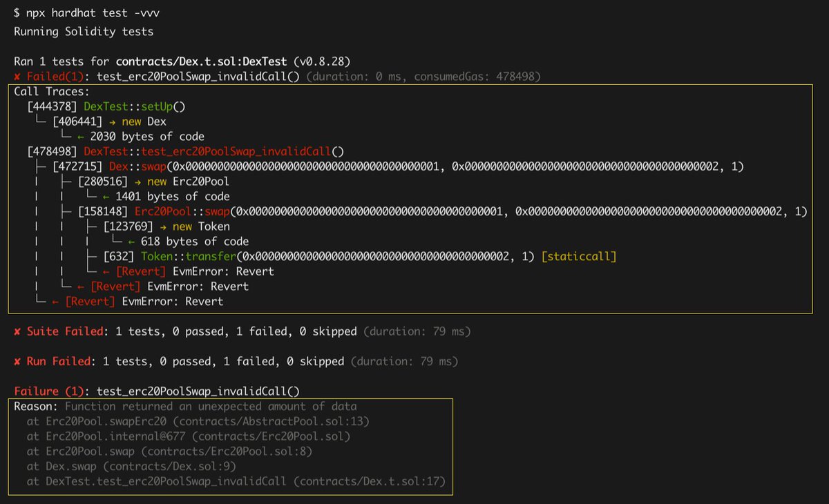This screenshot has height=504, width=829.
Task: Click the '[123769]' gas value
Action: (x=128, y=226)
